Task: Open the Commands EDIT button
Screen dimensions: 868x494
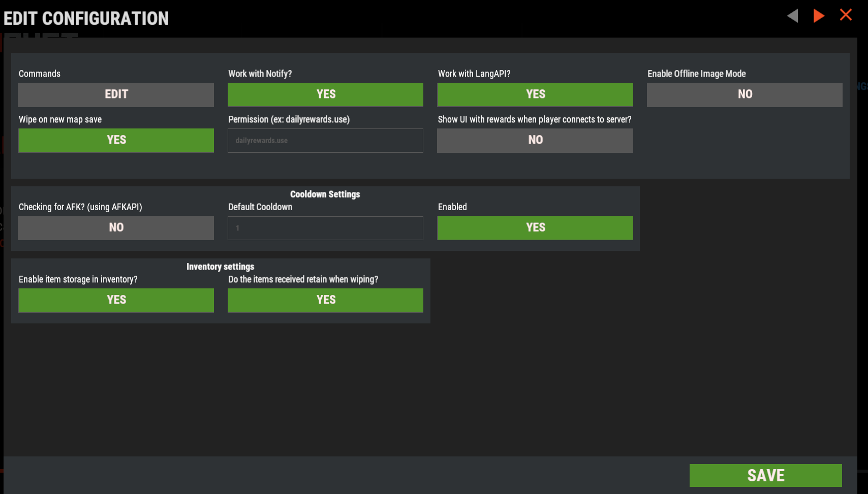Action: coord(116,94)
